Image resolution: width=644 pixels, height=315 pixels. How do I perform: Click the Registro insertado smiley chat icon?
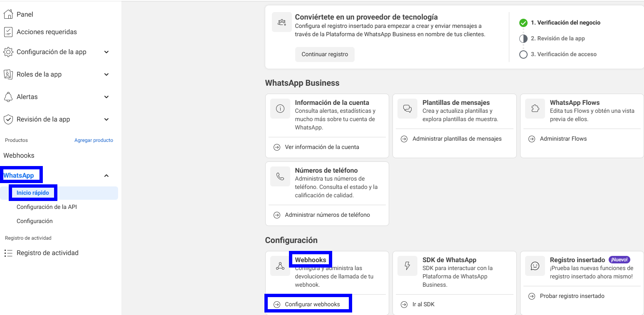point(535,266)
